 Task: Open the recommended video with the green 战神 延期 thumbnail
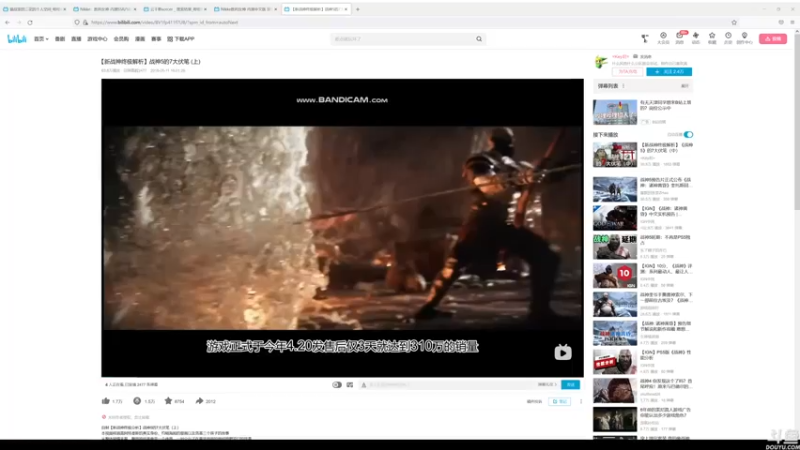[615, 247]
